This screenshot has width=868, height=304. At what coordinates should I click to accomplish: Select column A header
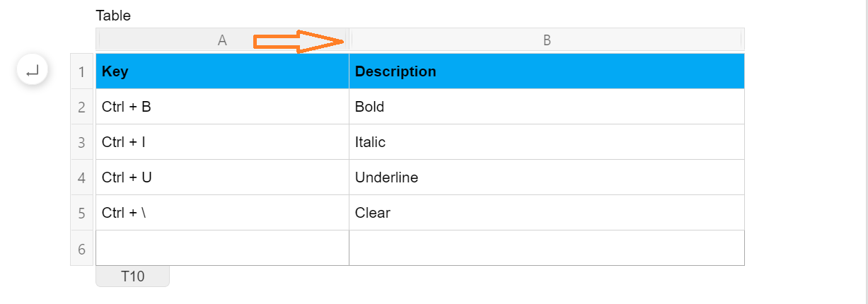pyautogui.click(x=222, y=40)
